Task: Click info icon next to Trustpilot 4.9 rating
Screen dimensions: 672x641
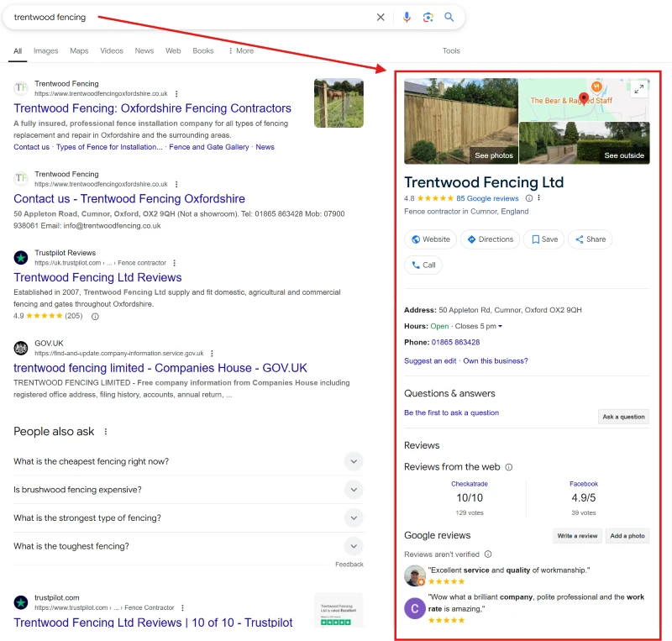Action: tap(95, 317)
